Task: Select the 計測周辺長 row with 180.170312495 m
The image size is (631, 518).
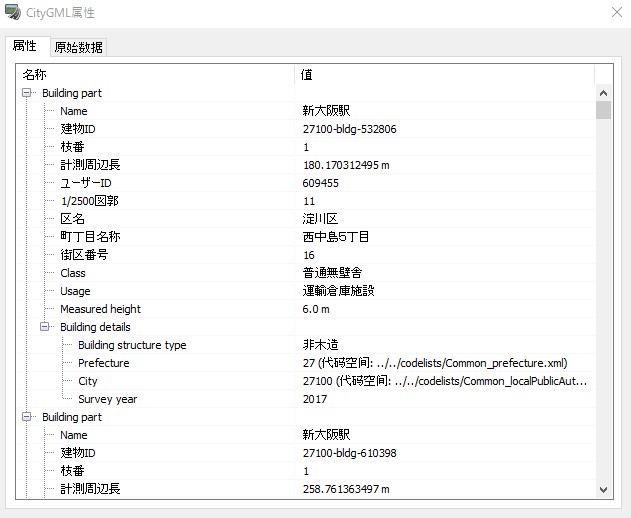Action: click(x=306, y=165)
